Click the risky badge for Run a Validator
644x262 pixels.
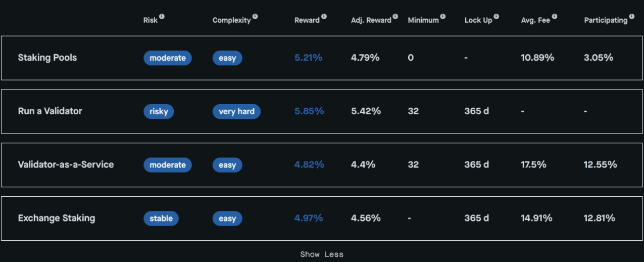coord(159,111)
